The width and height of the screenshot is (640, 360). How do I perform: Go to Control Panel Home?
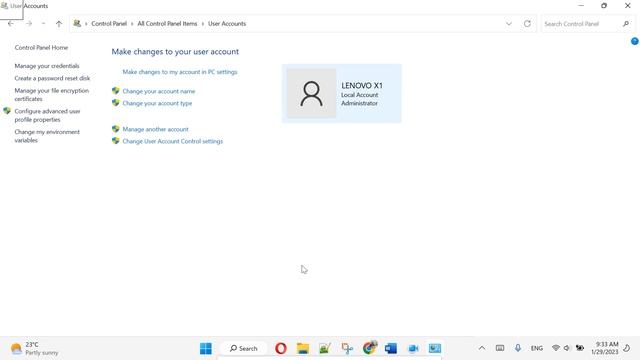(41, 47)
